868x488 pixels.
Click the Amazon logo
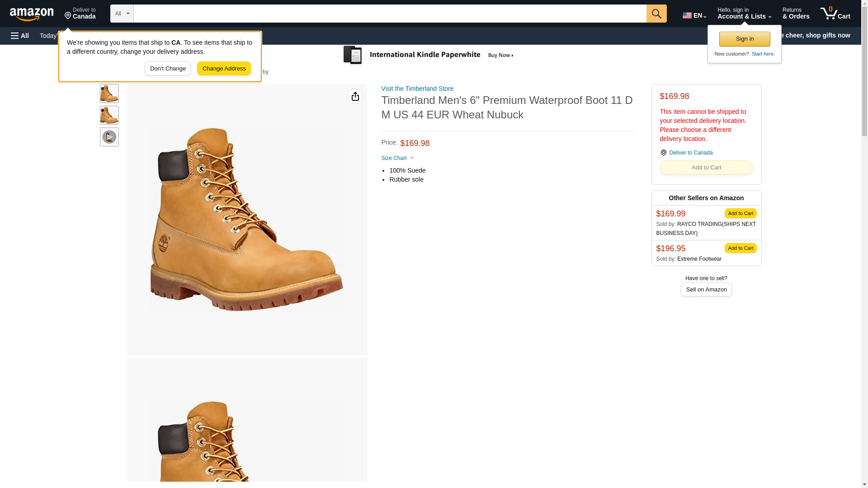32,14
